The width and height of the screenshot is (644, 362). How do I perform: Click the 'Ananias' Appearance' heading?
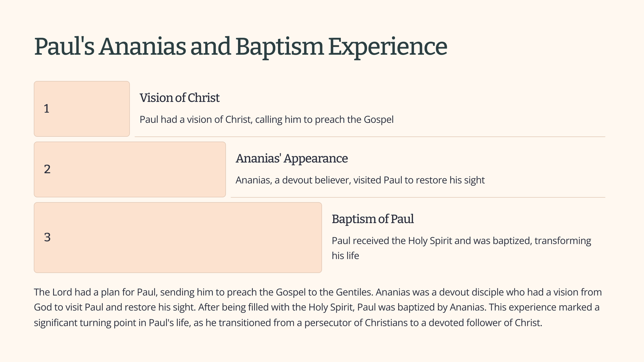(291, 159)
